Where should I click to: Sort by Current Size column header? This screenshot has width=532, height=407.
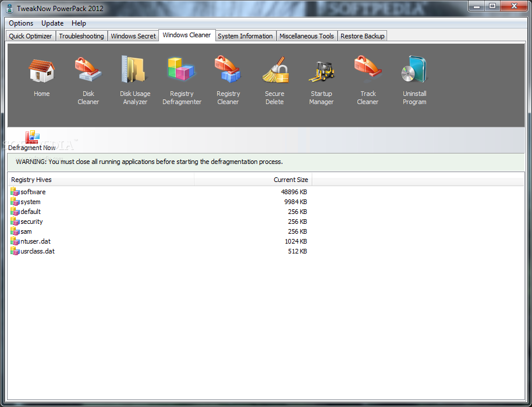click(253, 180)
